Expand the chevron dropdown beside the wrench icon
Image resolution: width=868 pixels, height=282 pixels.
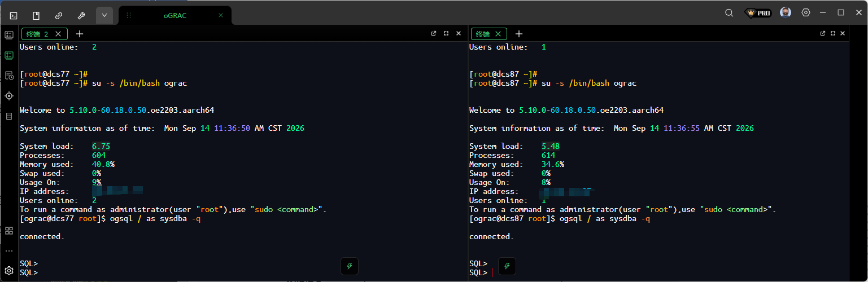tap(104, 15)
